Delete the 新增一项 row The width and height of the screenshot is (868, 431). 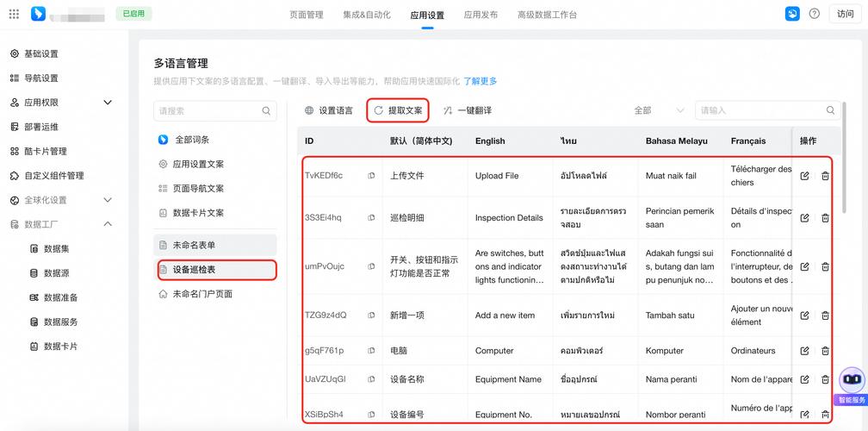point(825,315)
